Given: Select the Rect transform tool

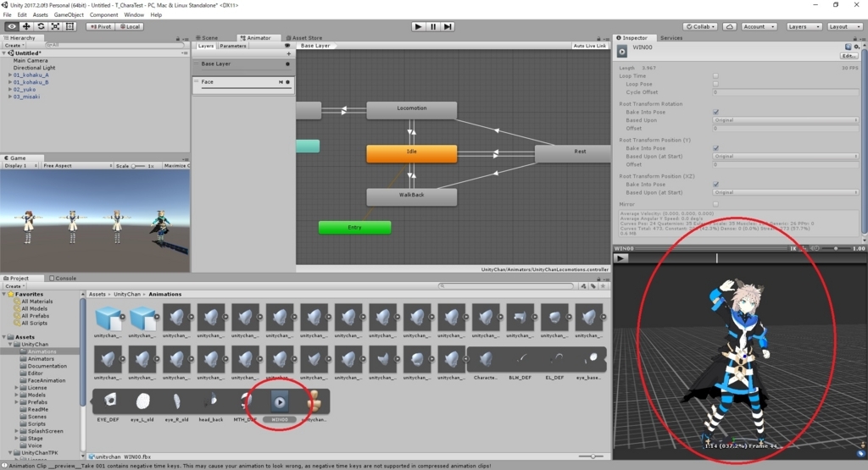Looking at the screenshot, I should pyautogui.click(x=70, y=26).
